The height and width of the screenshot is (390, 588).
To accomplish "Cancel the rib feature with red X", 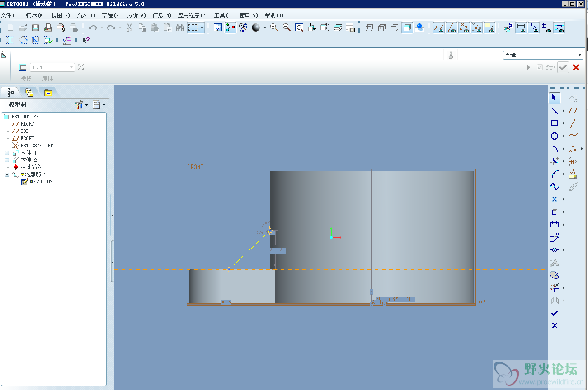I will [x=576, y=67].
